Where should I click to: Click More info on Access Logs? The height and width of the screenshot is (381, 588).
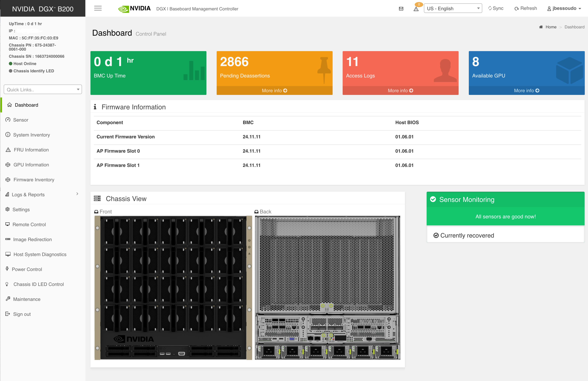click(400, 90)
